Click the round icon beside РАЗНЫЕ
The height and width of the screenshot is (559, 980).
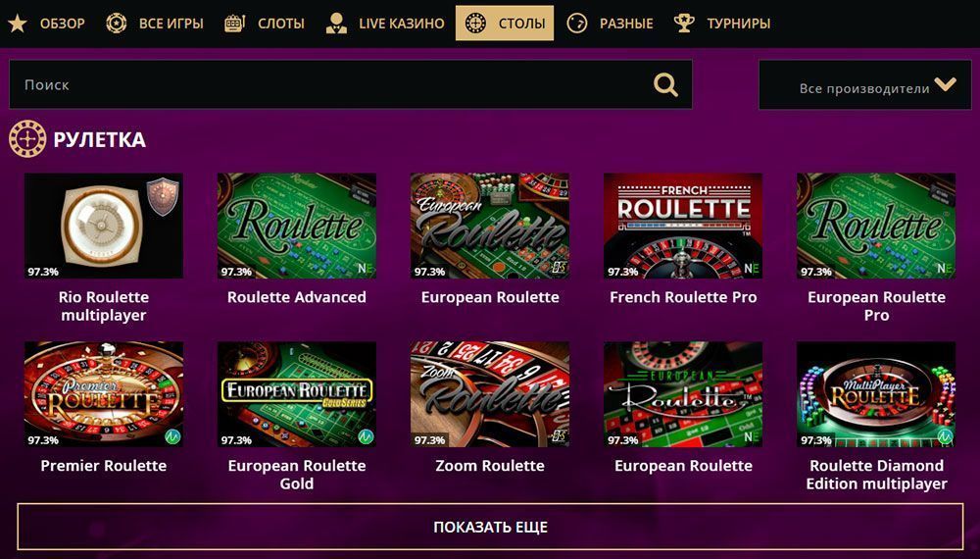[577, 24]
